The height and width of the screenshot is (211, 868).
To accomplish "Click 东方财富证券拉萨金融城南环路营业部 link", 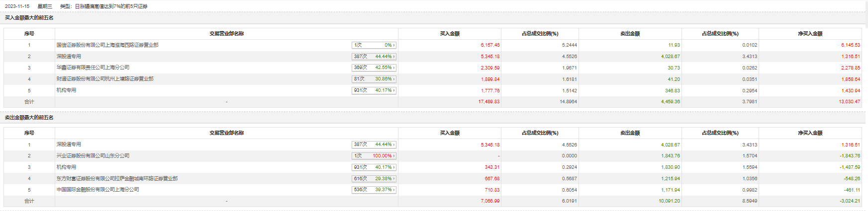I will coord(117,179).
